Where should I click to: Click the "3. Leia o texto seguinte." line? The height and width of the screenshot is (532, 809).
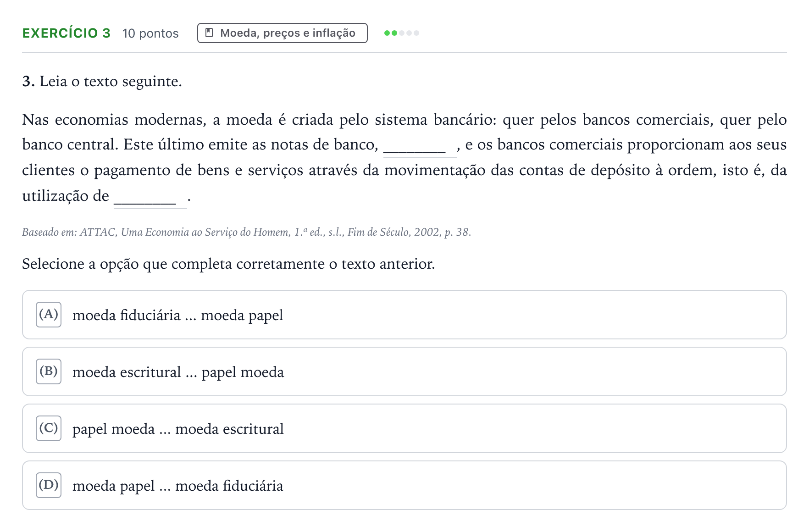click(102, 81)
